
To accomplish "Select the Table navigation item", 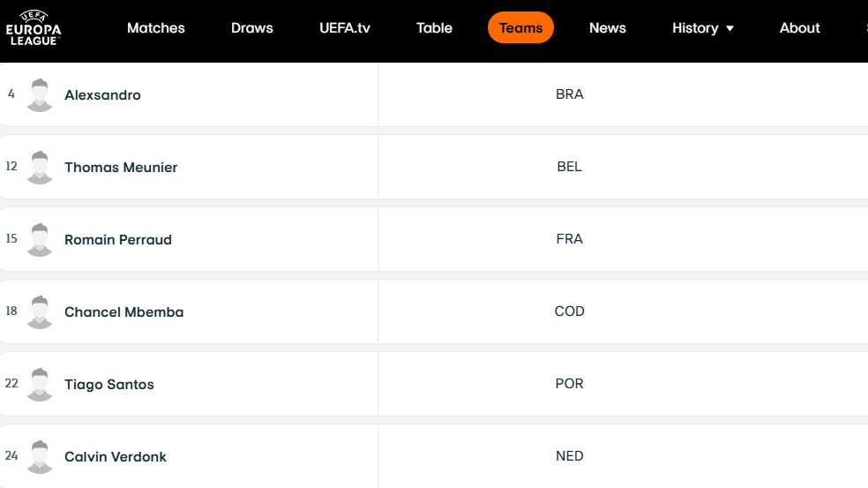I will [434, 28].
